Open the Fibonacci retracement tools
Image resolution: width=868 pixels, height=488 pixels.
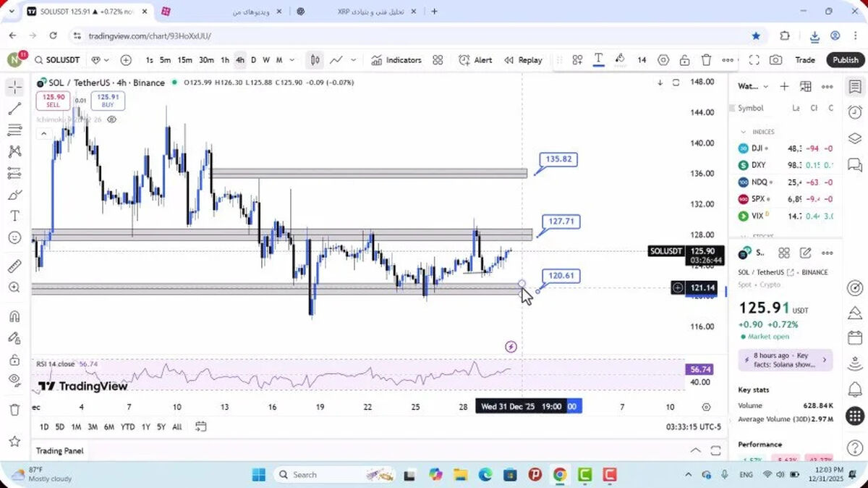tap(14, 130)
